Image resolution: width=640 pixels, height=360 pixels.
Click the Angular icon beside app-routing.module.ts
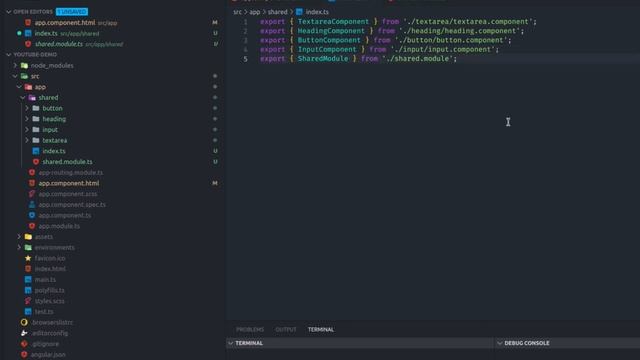32,173
